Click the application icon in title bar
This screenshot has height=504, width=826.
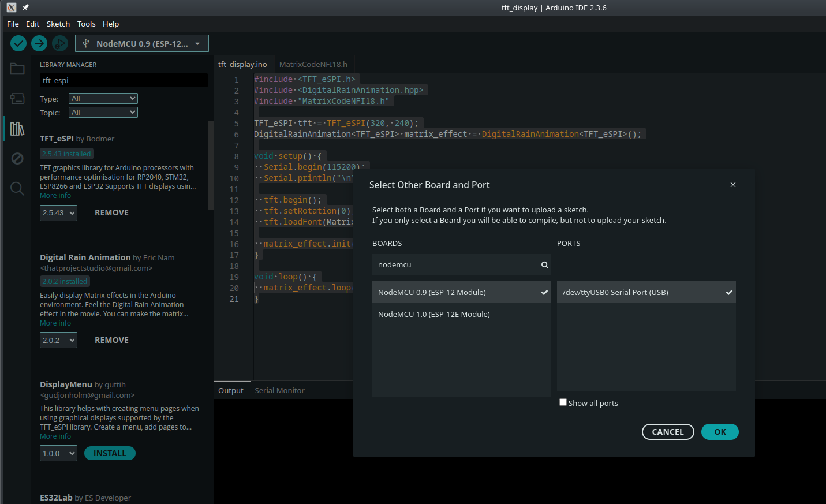coord(12,8)
